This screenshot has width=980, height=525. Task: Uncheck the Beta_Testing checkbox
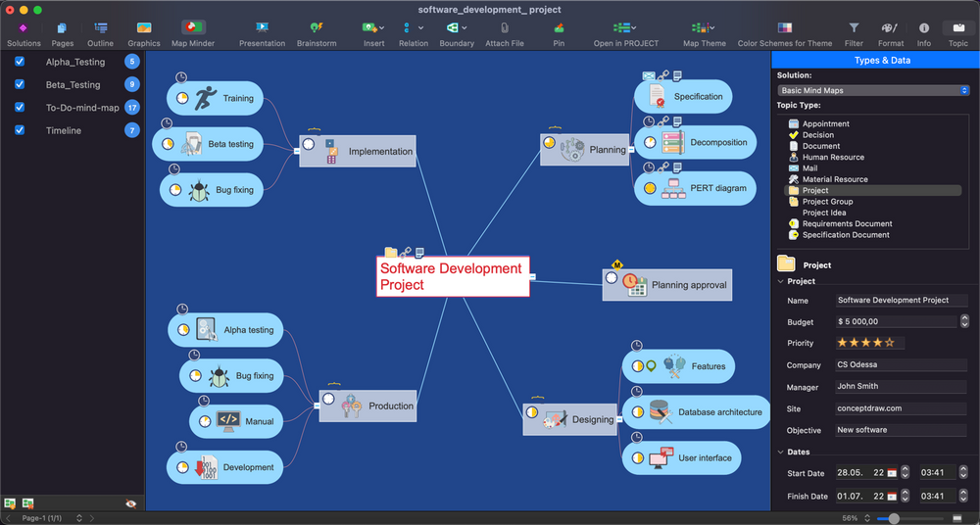[x=20, y=84]
